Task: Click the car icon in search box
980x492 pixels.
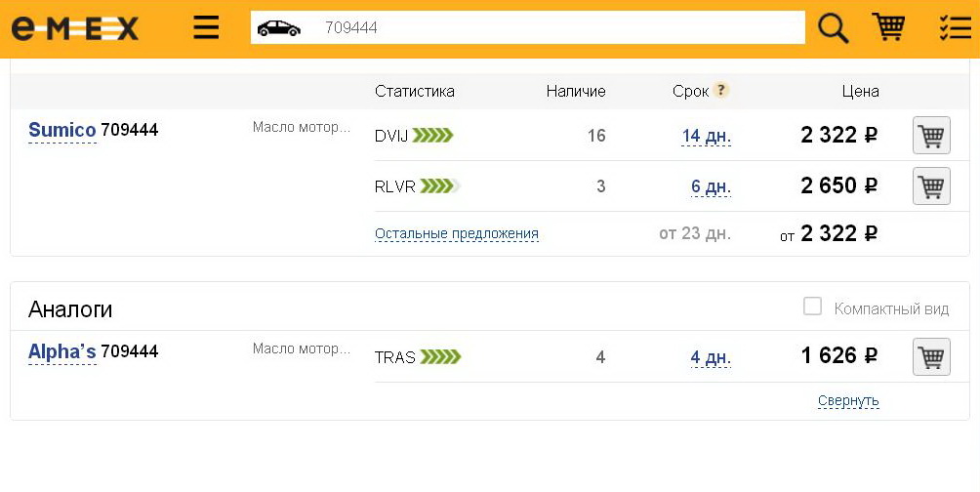Action: 279,28
